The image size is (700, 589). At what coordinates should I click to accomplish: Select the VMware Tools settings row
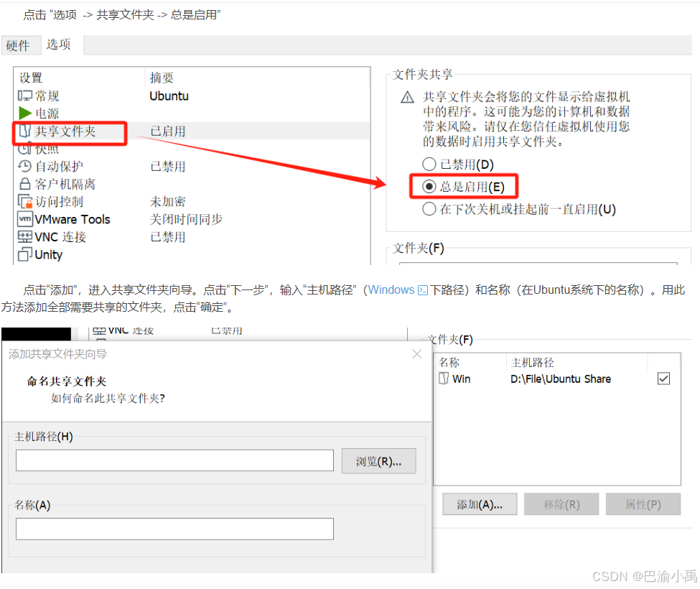coord(192,219)
